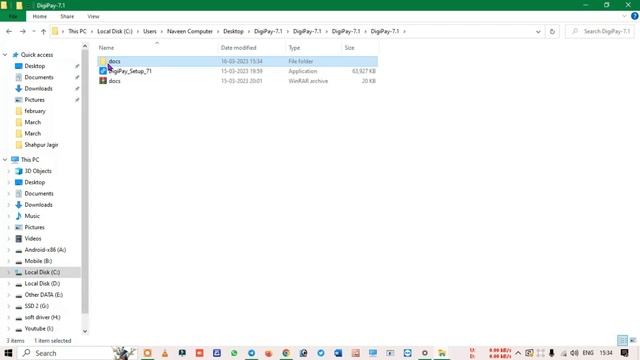Screen dimensions: 640x360
Task: Select Other DATA (E:) drive
Action: click(x=43, y=295)
